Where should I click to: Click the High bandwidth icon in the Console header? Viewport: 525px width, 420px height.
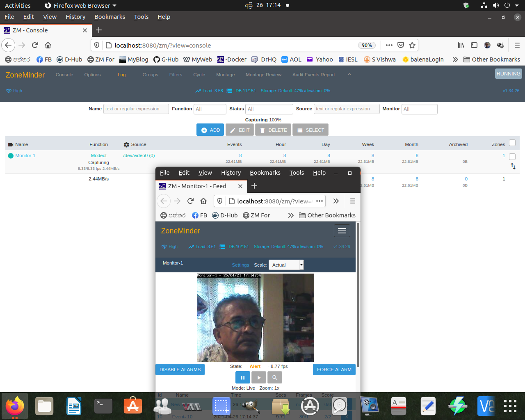(x=9, y=91)
